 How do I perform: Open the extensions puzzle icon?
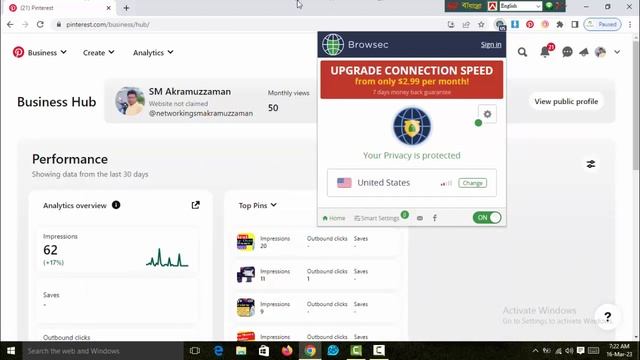coord(560,24)
